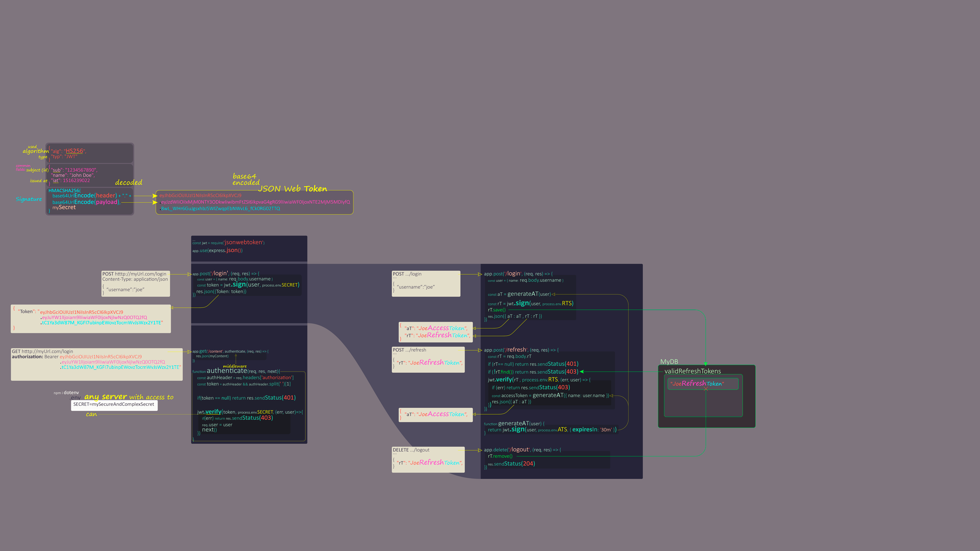Click the 'any server' handwritten note
Screen dimensions: 980x551
click(106, 397)
